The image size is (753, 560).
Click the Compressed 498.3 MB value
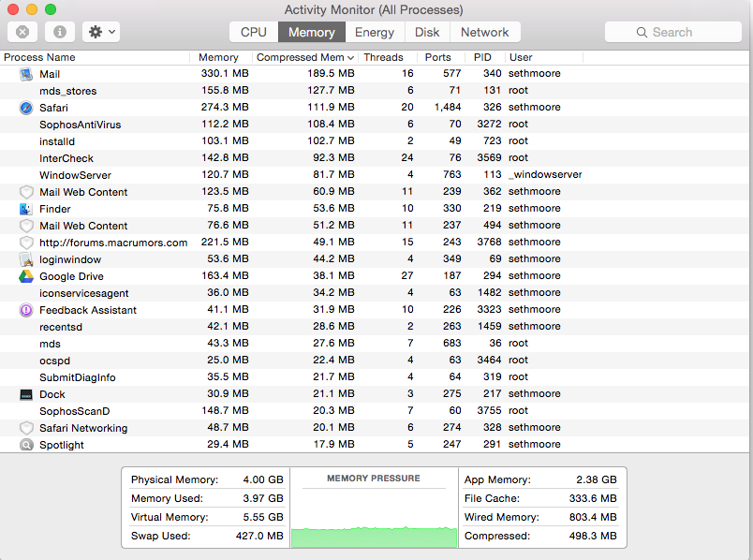tap(593, 536)
